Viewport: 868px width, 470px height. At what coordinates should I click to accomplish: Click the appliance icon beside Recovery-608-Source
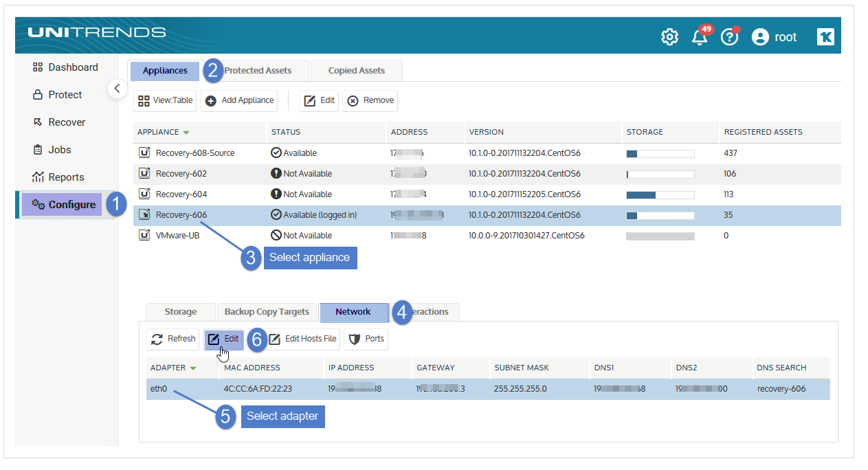coord(144,153)
